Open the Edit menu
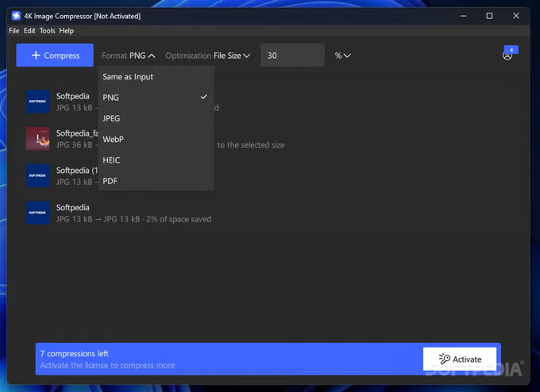This screenshot has width=540, height=392. [x=29, y=31]
